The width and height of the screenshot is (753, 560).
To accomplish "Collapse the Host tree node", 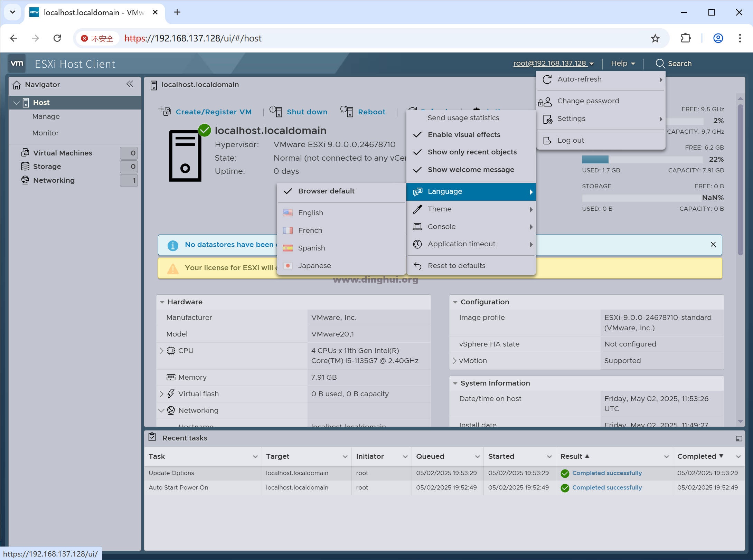I will tap(16, 103).
